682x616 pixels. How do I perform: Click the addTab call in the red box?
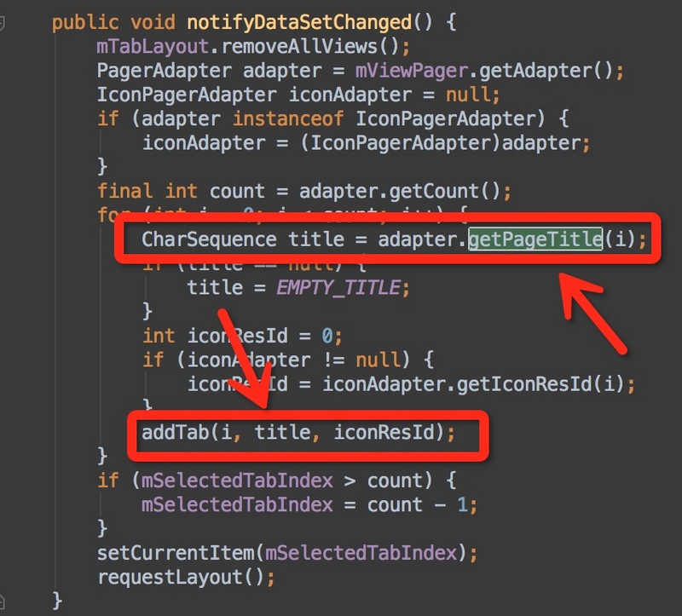[176, 432]
